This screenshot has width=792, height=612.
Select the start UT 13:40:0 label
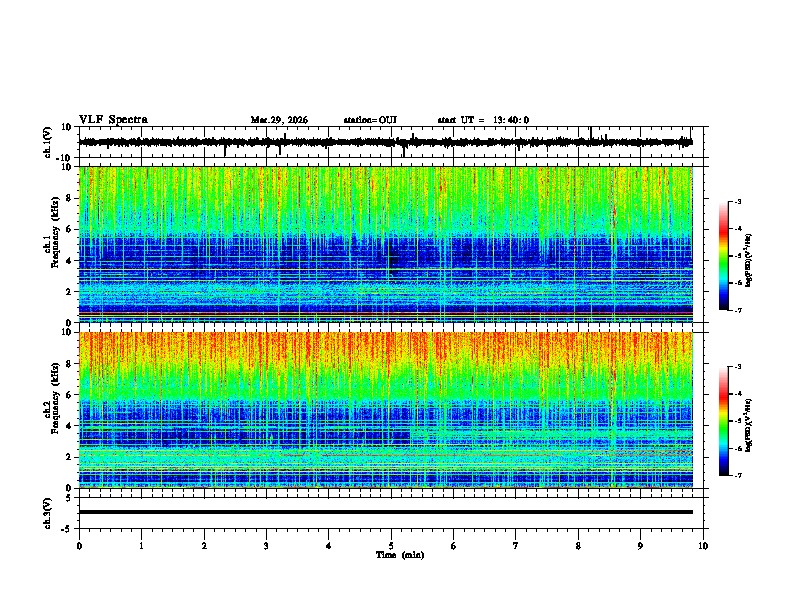pyautogui.click(x=483, y=120)
